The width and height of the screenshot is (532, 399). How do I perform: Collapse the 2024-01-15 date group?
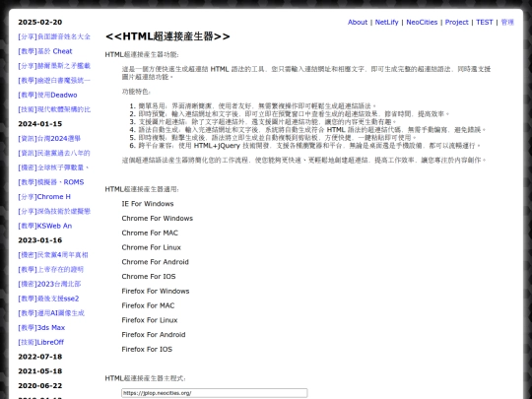pyautogui.click(x=40, y=124)
